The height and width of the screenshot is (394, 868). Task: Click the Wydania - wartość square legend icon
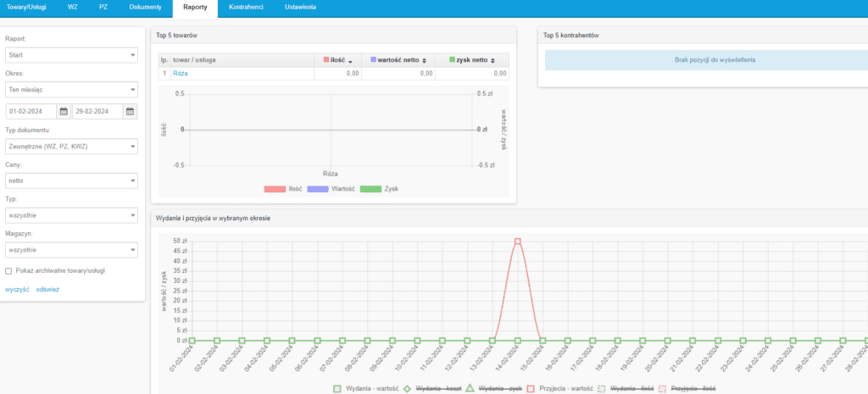coord(337,389)
